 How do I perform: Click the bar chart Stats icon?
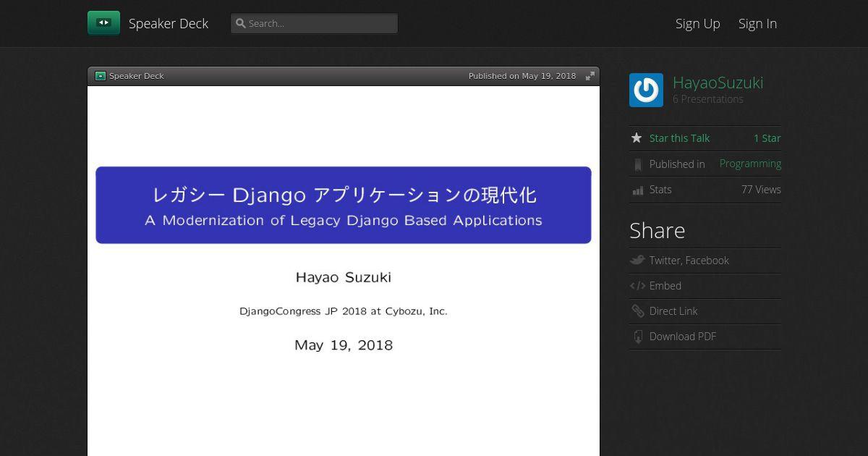point(637,190)
